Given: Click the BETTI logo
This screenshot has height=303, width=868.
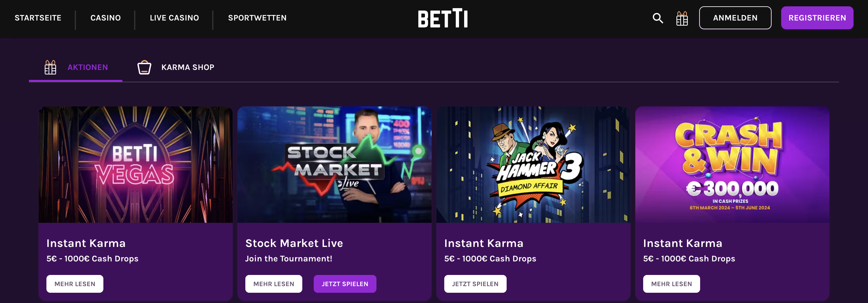Looking at the screenshot, I should tap(443, 18).
